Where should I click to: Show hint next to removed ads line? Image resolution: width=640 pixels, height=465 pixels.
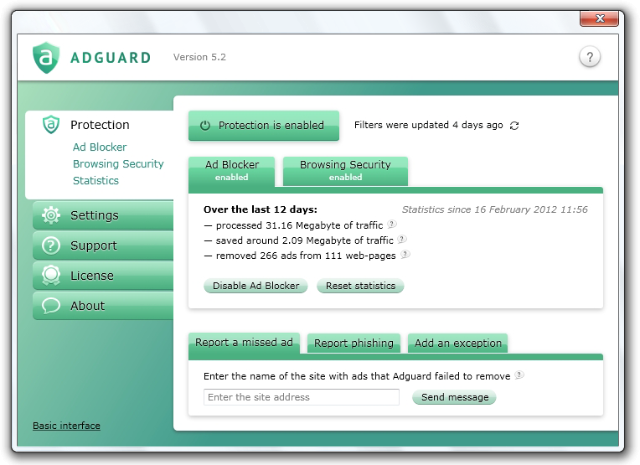[x=405, y=255]
